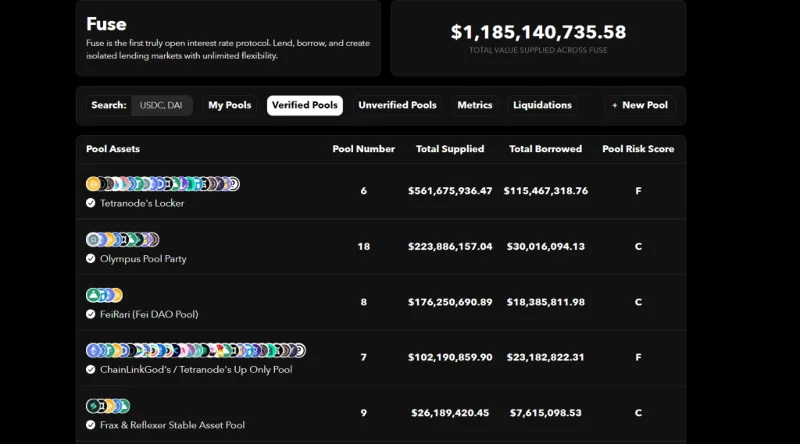Click the first blue token icon in ChainLinkGod's pool row
Viewport: 800px width, 444px height.
(x=93, y=351)
